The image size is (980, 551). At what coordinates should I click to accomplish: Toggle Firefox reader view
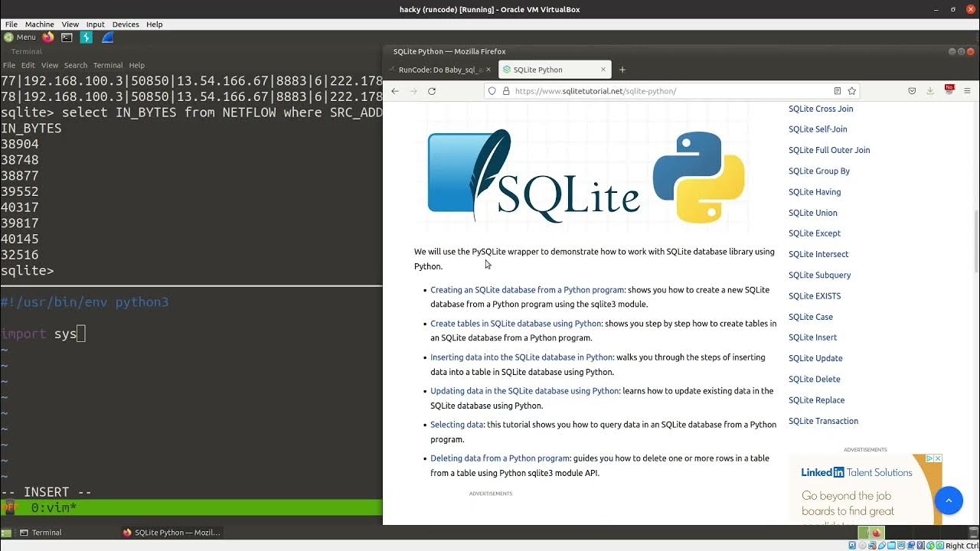click(x=838, y=91)
